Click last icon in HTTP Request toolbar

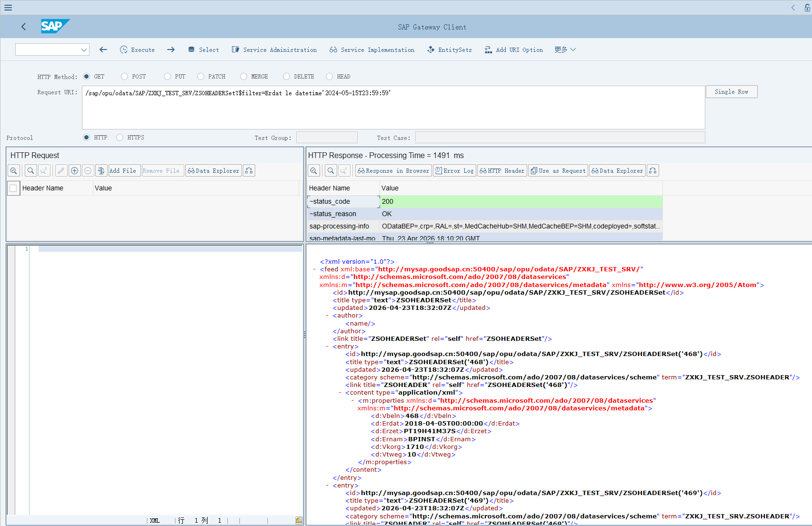(249, 170)
